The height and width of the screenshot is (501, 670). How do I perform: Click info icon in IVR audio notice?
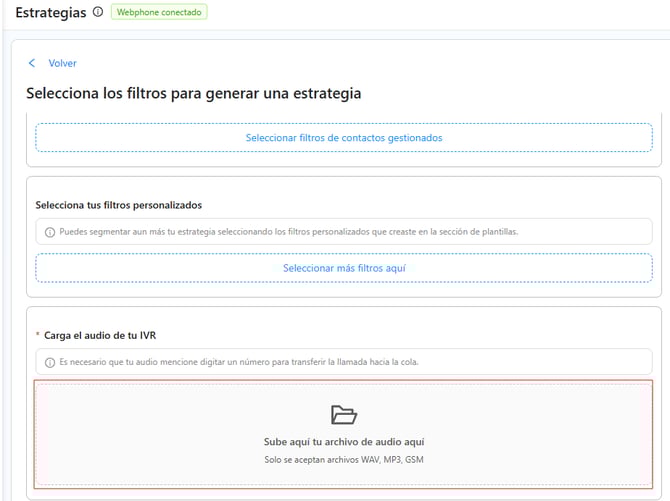[x=50, y=362]
